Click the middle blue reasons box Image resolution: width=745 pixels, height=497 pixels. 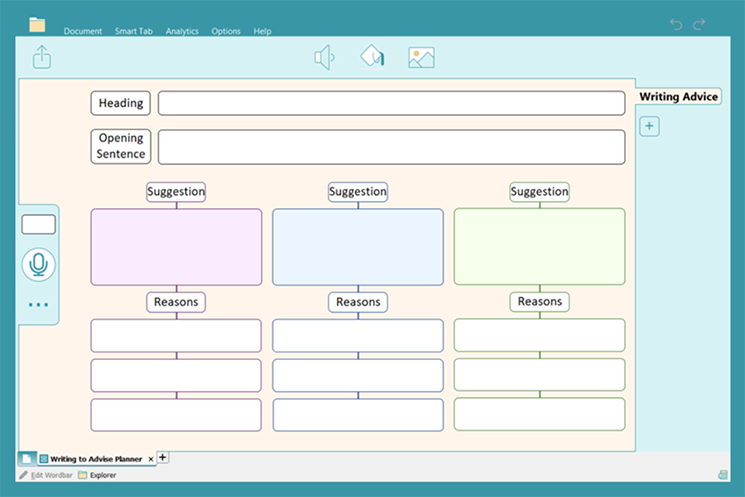358,375
